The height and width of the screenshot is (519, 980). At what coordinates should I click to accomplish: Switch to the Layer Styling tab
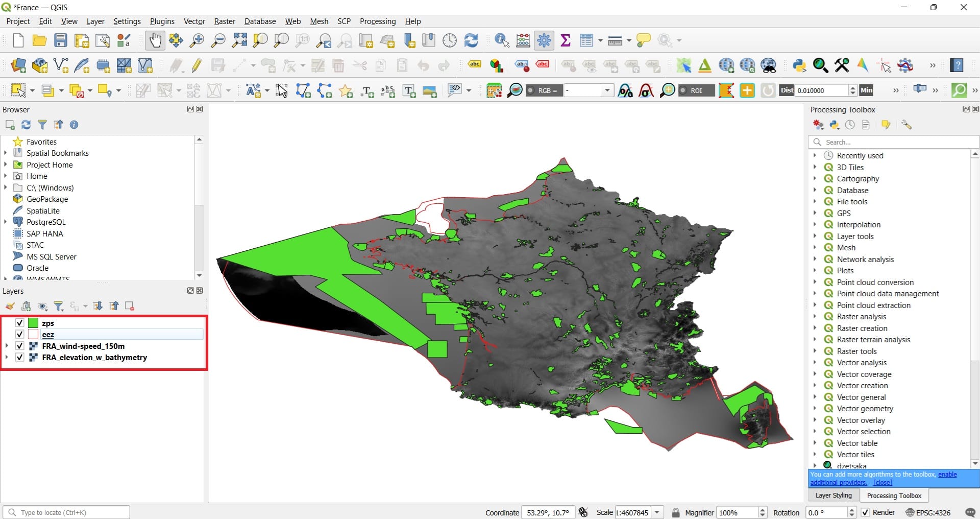pyautogui.click(x=834, y=496)
